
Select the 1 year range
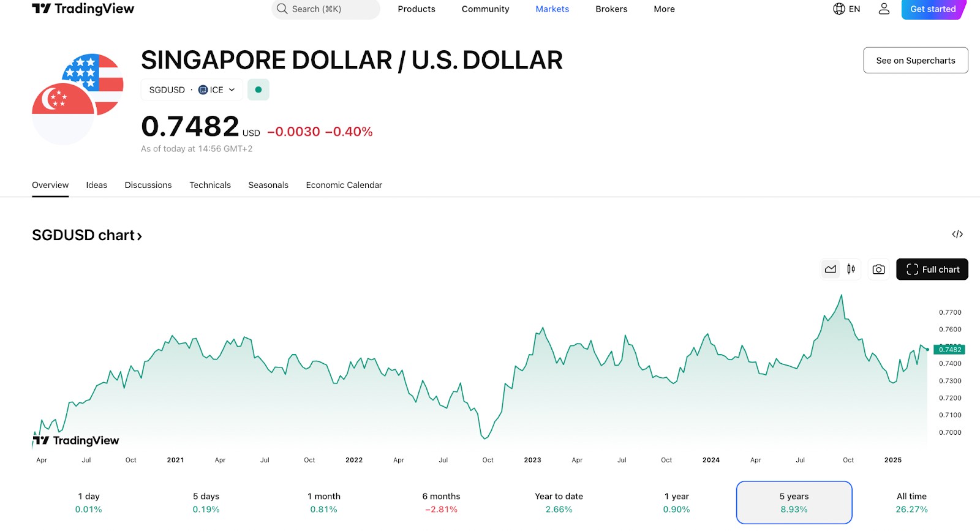click(x=677, y=502)
